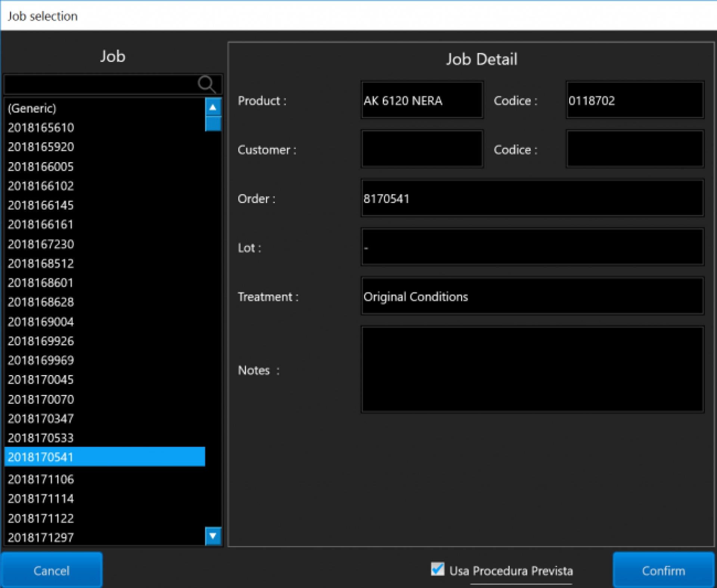
Task: Toggle Usa Procedura Prevista checkbox
Action: 437,569
